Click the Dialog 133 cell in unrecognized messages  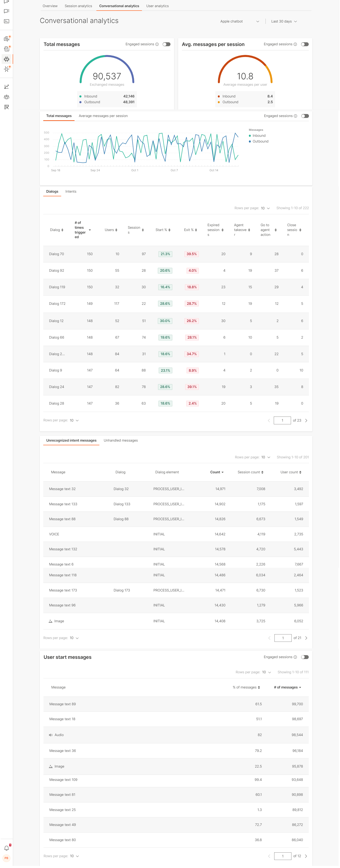[x=122, y=504]
